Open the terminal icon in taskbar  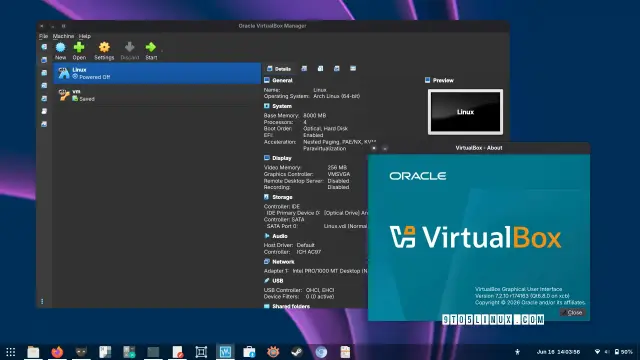pos(153,352)
